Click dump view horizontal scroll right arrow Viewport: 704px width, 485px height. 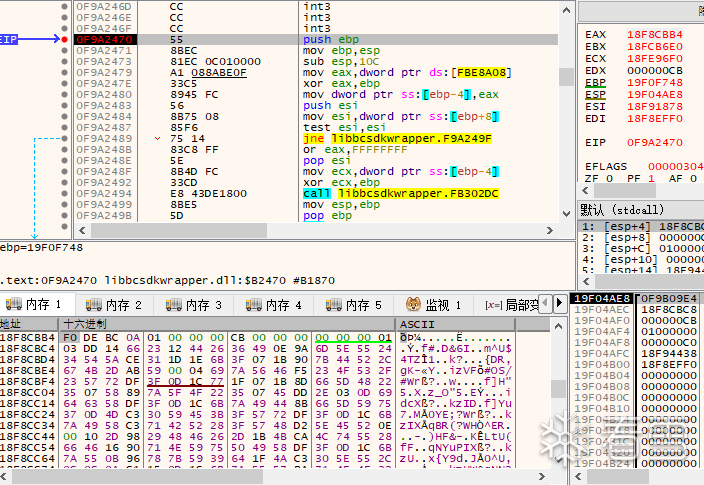(542, 476)
